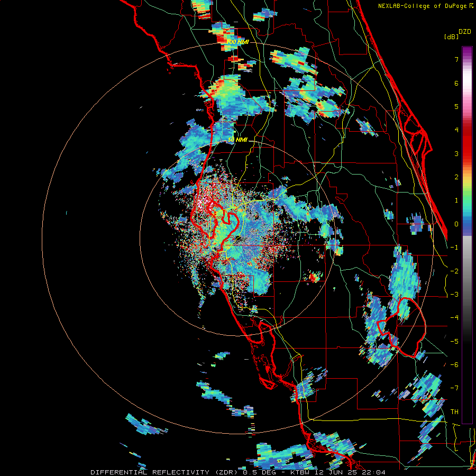476x476 pixels.
Task: Select the "-1" value on the dB scale
Action: (x=454, y=248)
